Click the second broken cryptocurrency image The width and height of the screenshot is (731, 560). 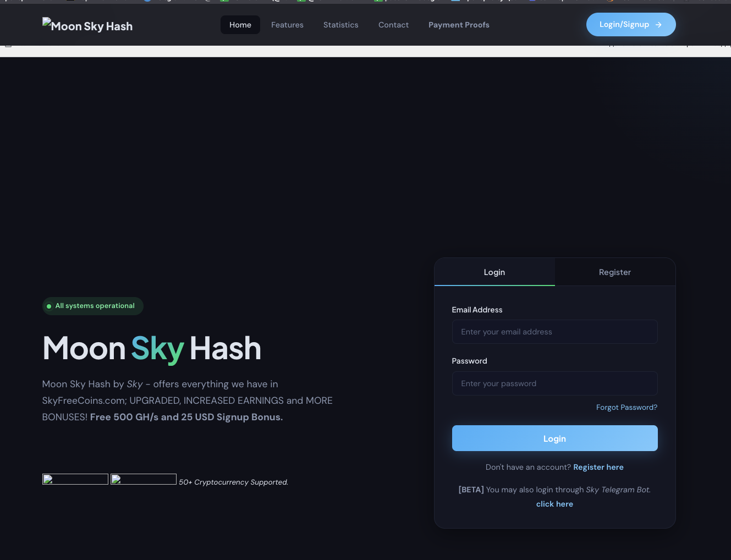point(144,479)
